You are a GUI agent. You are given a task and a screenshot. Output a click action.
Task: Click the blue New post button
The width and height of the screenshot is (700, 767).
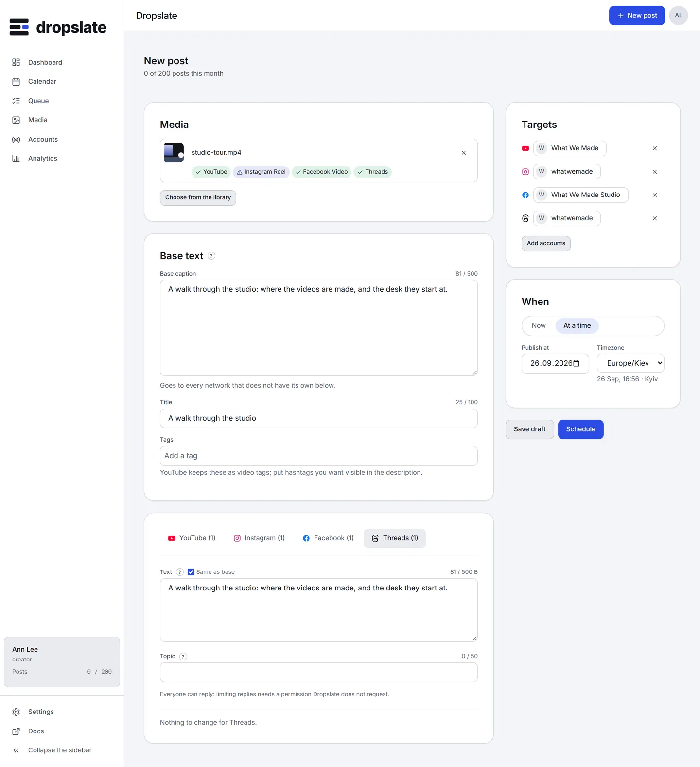click(x=637, y=16)
